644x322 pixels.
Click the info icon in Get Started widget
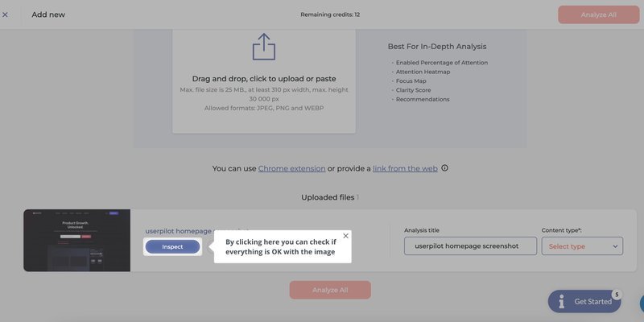[x=562, y=301]
